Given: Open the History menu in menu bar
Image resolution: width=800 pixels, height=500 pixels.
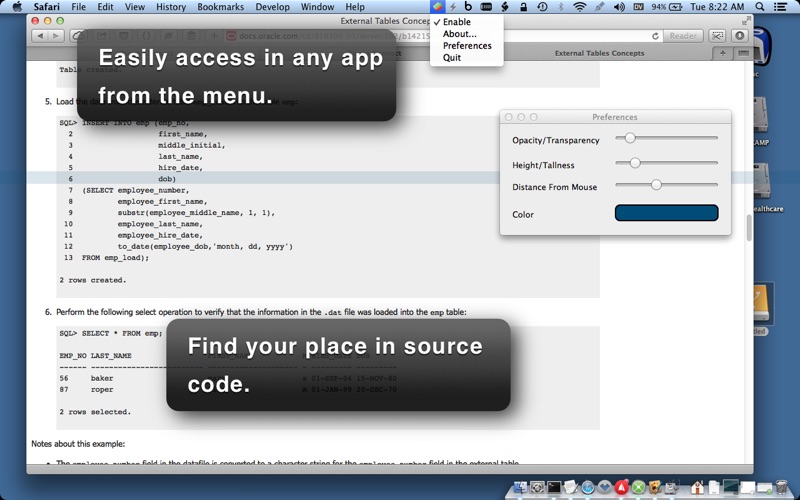Looking at the screenshot, I should [x=171, y=7].
